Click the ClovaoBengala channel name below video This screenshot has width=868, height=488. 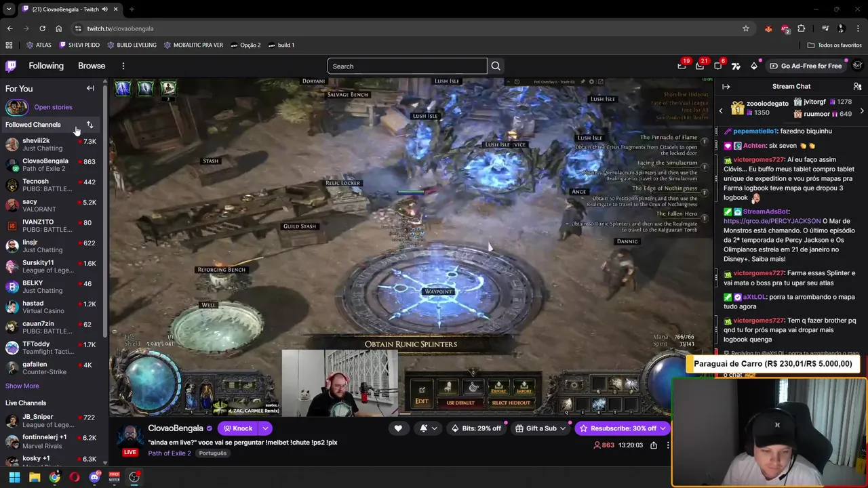coord(176,428)
